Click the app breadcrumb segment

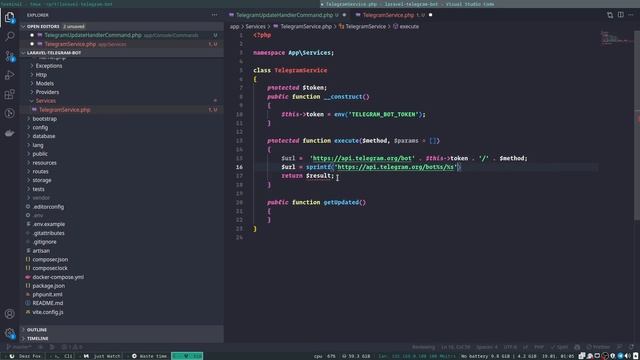234,27
